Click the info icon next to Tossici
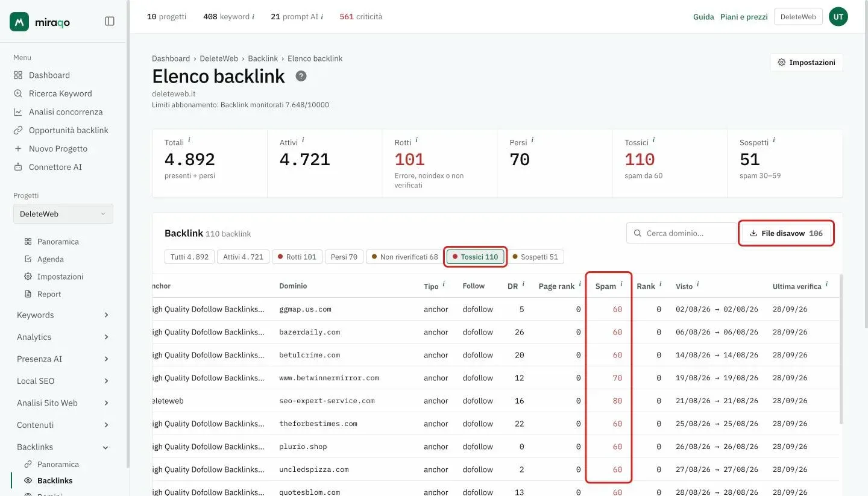This screenshot has height=496, width=868. pyautogui.click(x=654, y=140)
